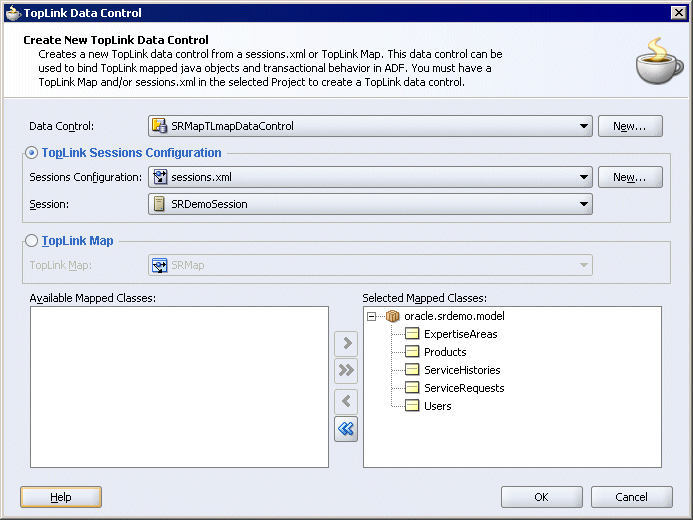The image size is (693, 520).
Task: Click the Help button
Action: pos(61,497)
